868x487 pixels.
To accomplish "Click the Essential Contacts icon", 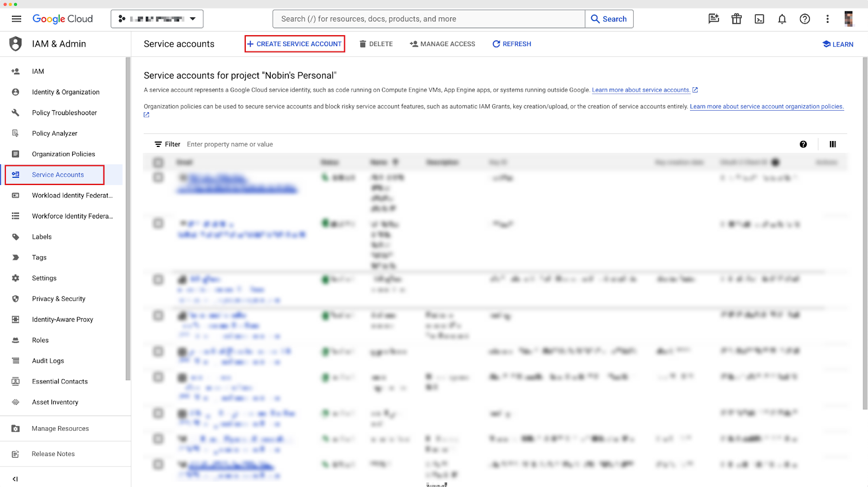I will 16,381.
